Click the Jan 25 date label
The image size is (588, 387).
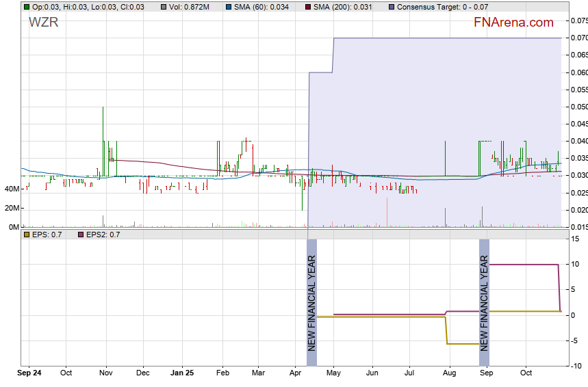(182, 373)
